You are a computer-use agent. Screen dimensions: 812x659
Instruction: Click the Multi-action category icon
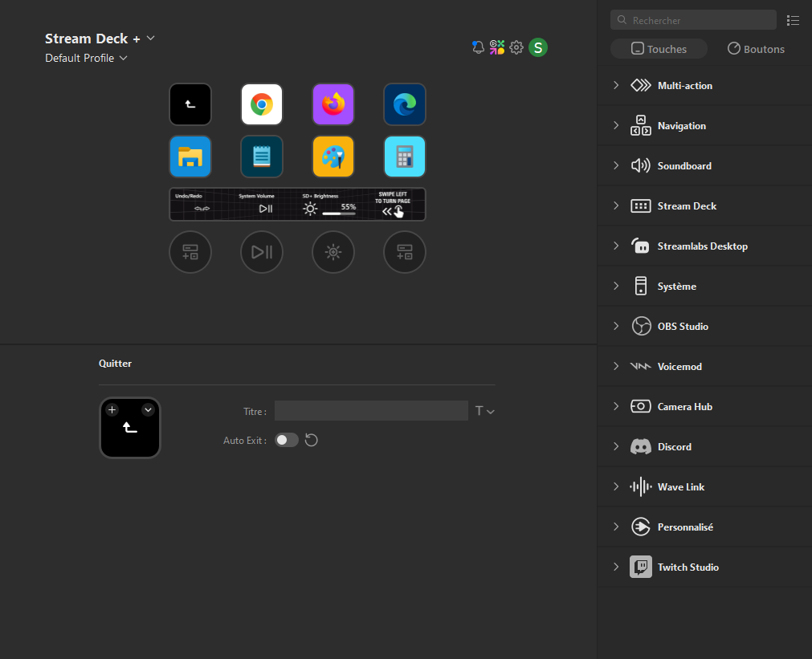(641, 85)
